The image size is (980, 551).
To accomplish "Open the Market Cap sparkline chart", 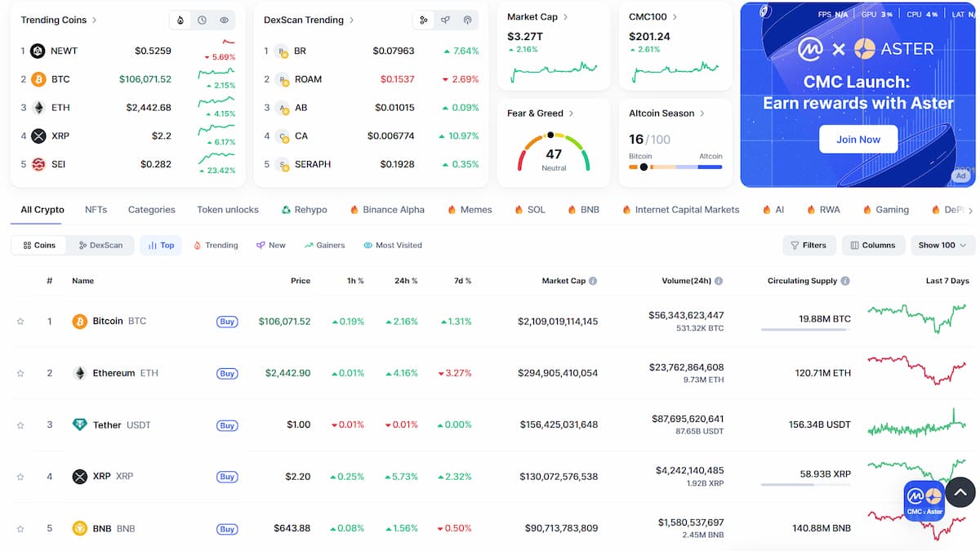I will tap(554, 72).
